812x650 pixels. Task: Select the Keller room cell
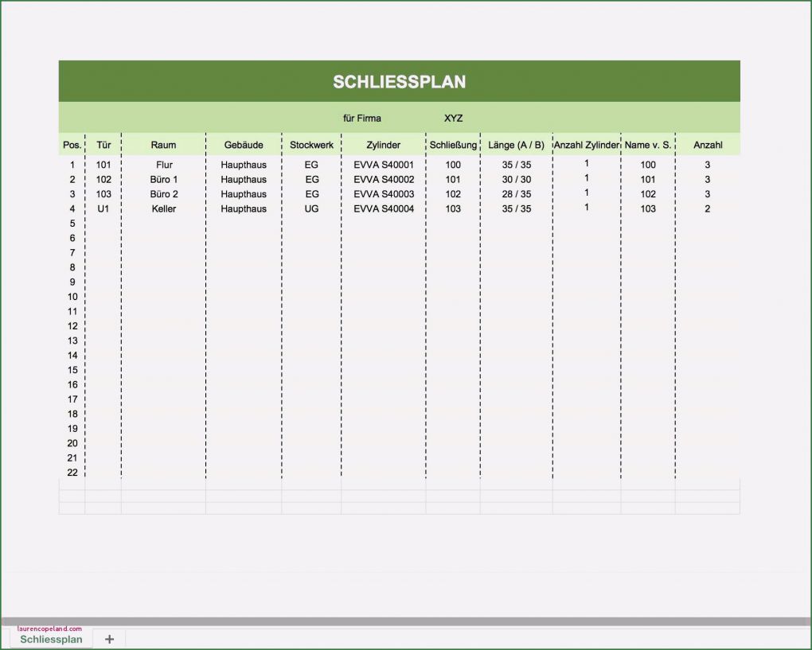tap(163, 208)
